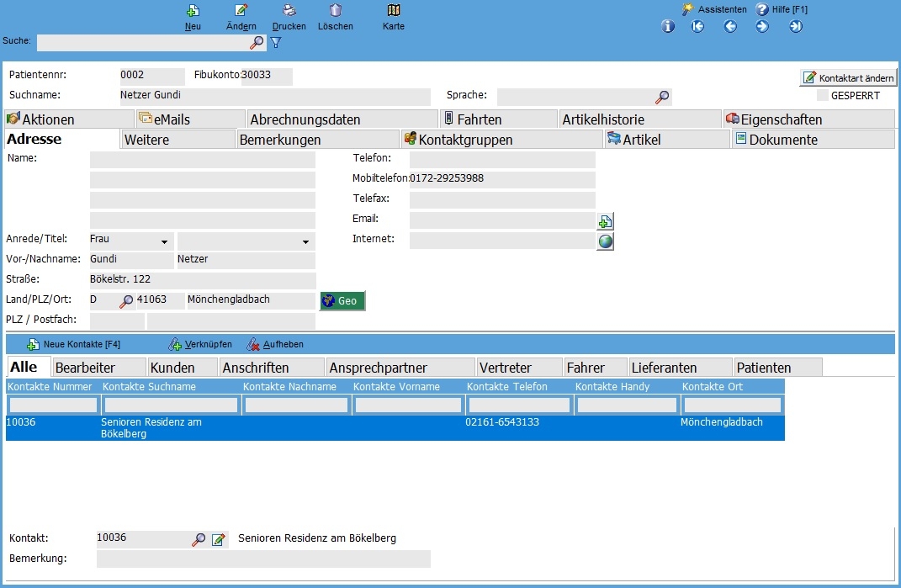Click the Kontakte Nachname column header
This screenshot has height=588, width=901.
(295, 387)
